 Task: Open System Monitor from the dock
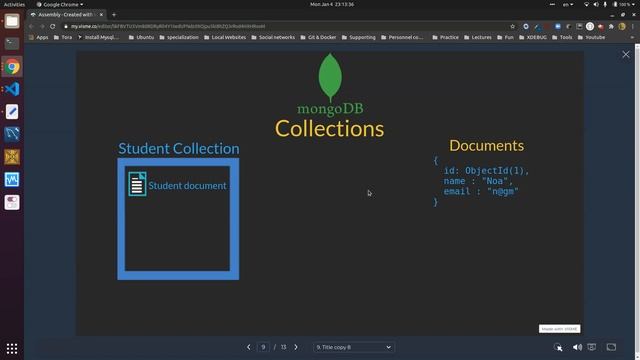(x=12, y=180)
